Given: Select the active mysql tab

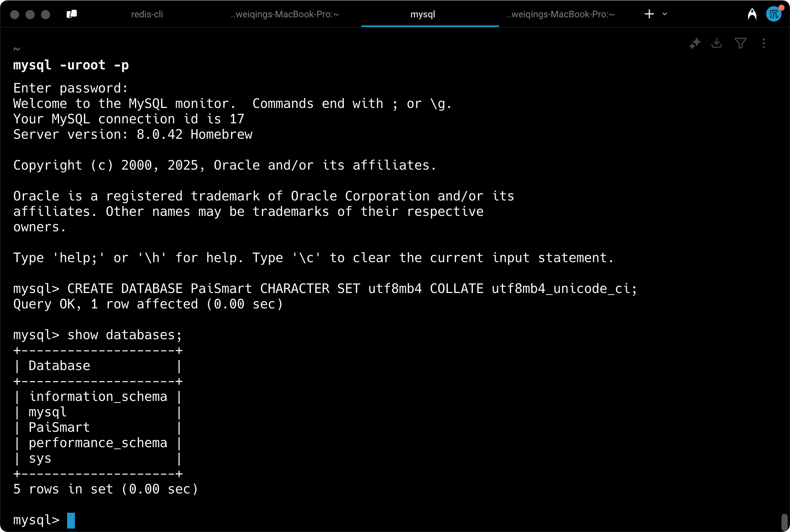Looking at the screenshot, I should tap(423, 14).
